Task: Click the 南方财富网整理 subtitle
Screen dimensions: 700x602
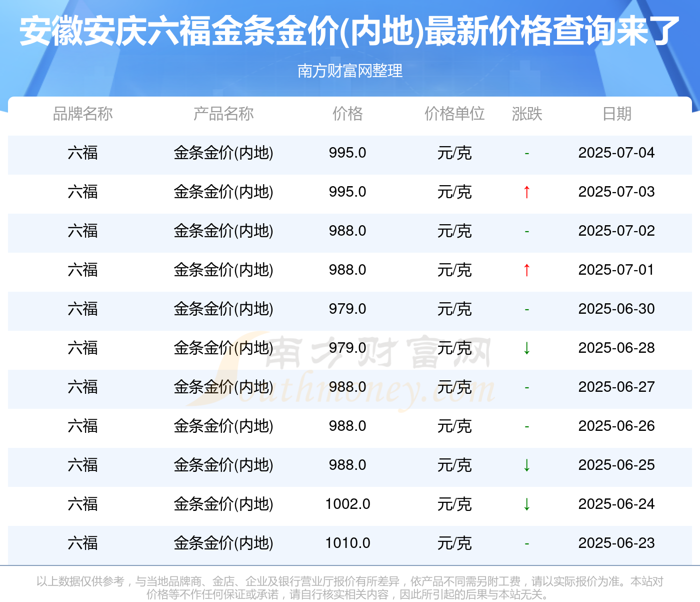Action: pyautogui.click(x=350, y=71)
